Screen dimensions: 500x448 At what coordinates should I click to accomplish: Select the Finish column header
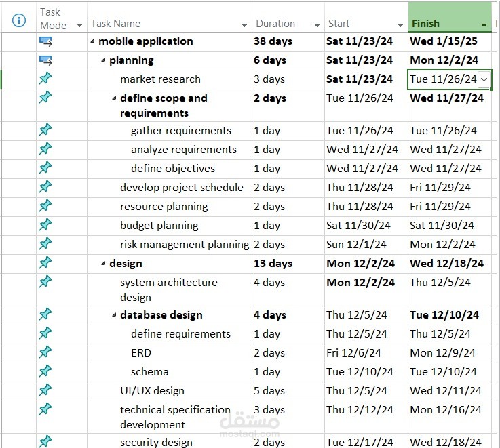(x=450, y=17)
